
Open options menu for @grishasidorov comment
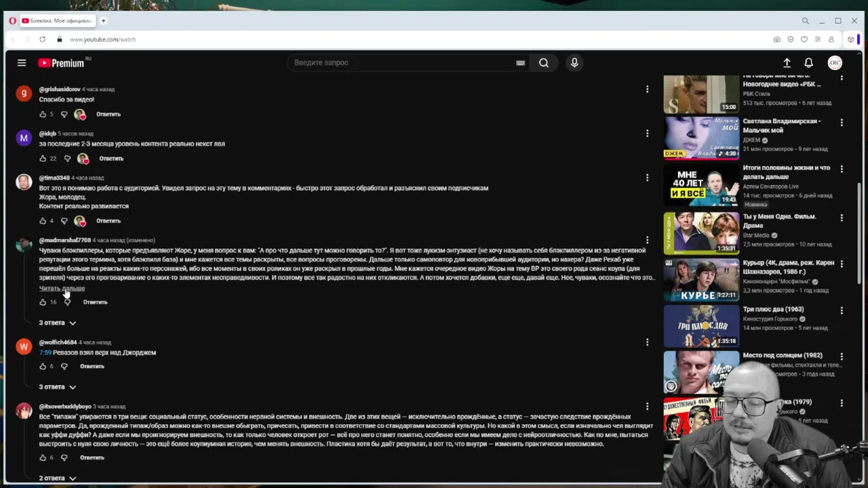tap(647, 89)
